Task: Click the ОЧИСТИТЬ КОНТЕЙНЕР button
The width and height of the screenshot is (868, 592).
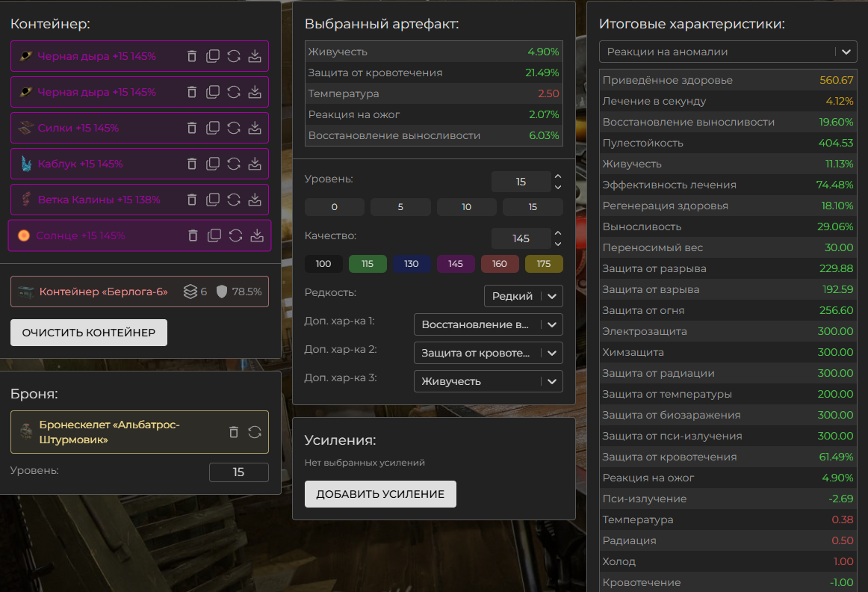Action: (89, 333)
